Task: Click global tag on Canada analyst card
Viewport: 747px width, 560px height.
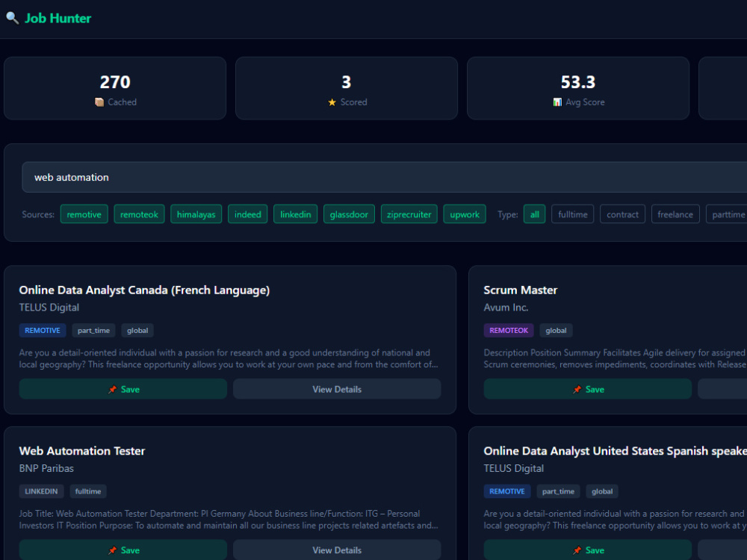Action: point(137,331)
